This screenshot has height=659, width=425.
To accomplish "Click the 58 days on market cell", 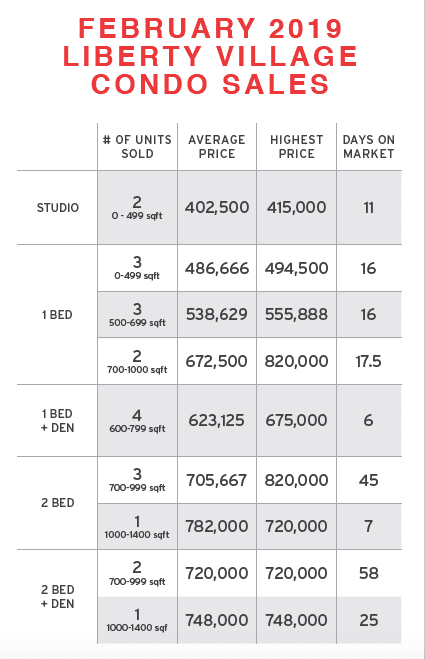I will (x=369, y=573).
